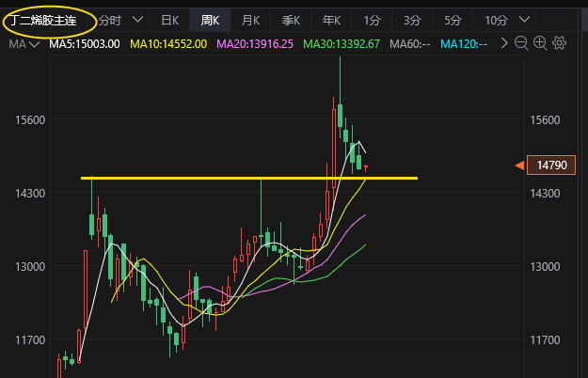Switch to the 月K monthly chart tab

250,21
